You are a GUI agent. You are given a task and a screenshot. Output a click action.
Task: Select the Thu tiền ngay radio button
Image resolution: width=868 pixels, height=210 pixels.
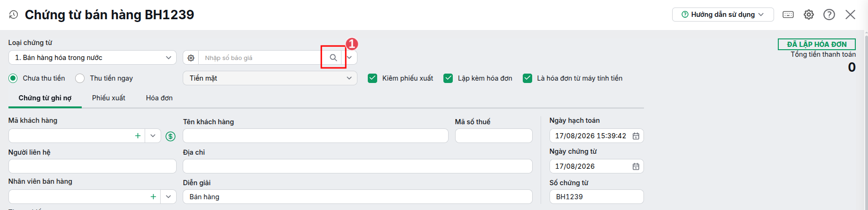[80, 78]
